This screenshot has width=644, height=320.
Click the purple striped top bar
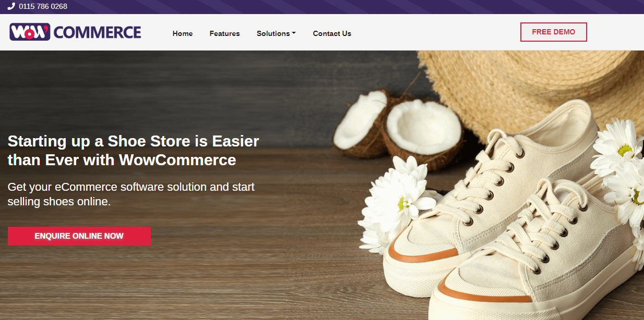[x=322, y=7]
